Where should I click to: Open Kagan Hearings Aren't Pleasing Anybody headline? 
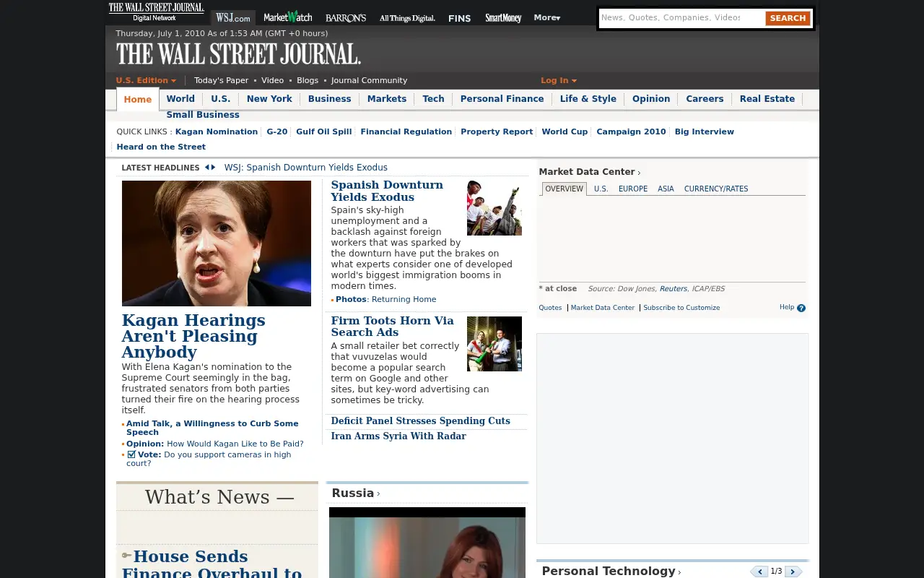[x=193, y=336]
